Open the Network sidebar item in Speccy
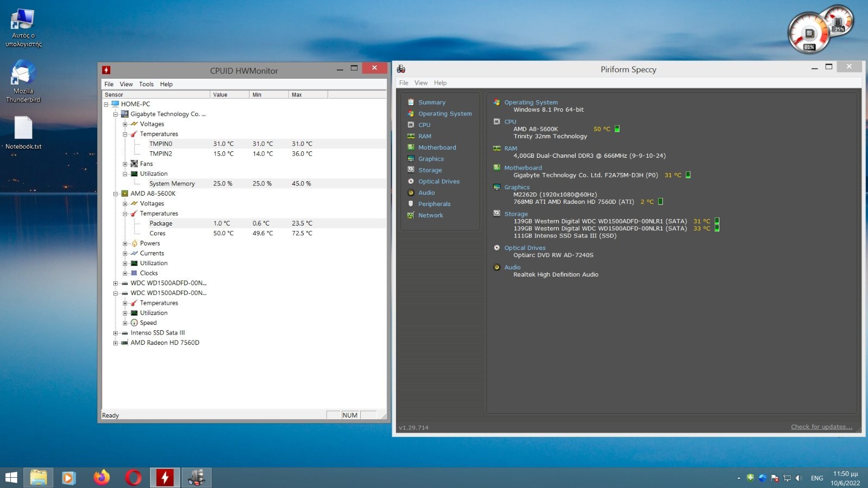The width and height of the screenshot is (868, 488). coord(431,216)
